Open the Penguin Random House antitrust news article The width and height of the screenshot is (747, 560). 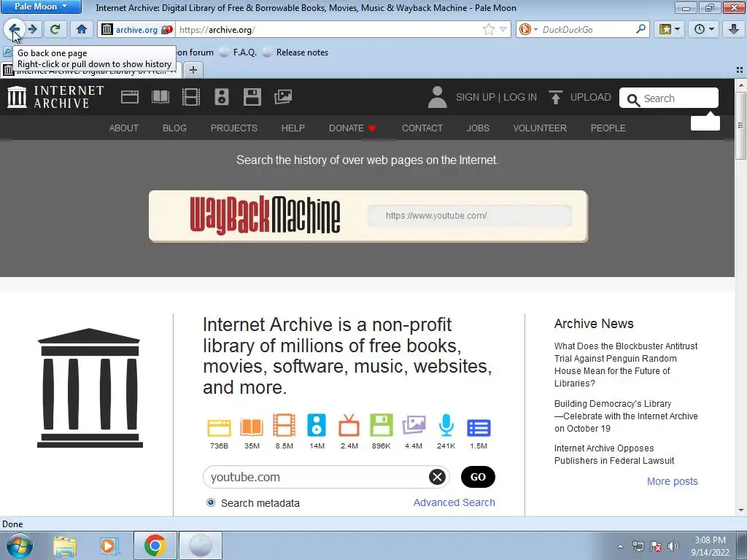pyautogui.click(x=625, y=365)
